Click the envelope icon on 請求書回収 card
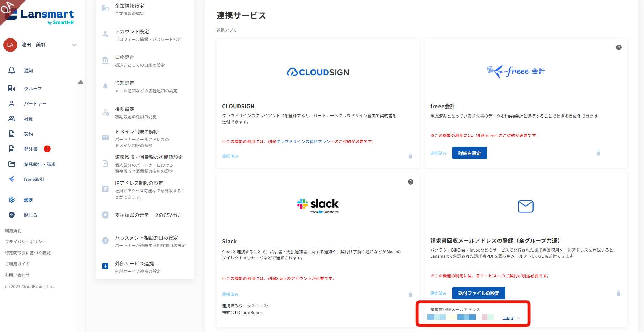The width and height of the screenshot is (644, 332). tap(526, 206)
